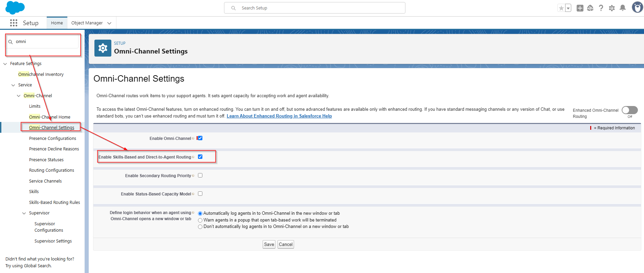Open the global actions plus icon
The image size is (644, 273).
pyautogui.click(x=580, y=8)
